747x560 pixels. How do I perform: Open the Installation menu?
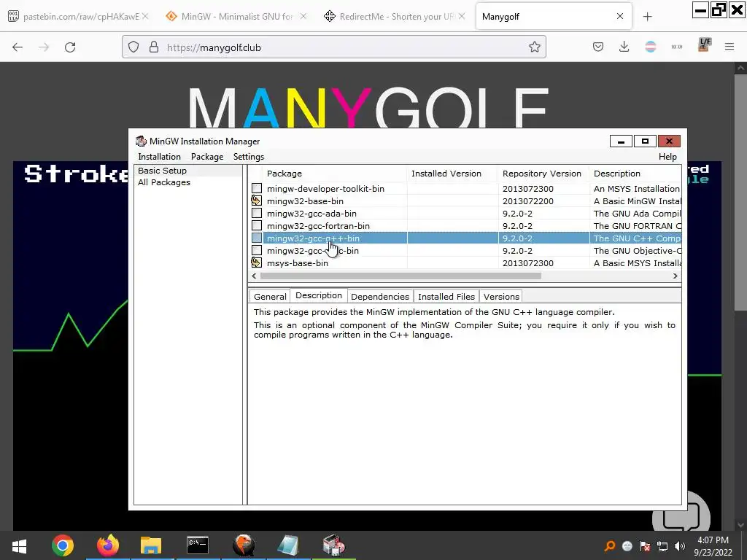(x=159, y=157)
